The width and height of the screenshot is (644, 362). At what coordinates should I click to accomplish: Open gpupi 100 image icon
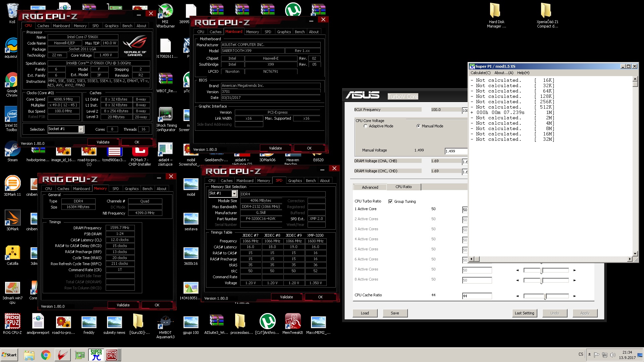tap(191, 324)
